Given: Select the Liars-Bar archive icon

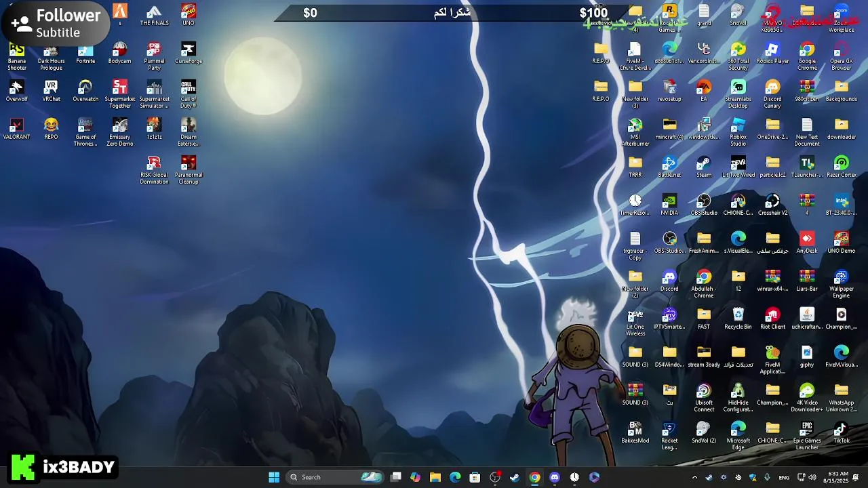Looking at the screenshot, I should click(807, 281).
